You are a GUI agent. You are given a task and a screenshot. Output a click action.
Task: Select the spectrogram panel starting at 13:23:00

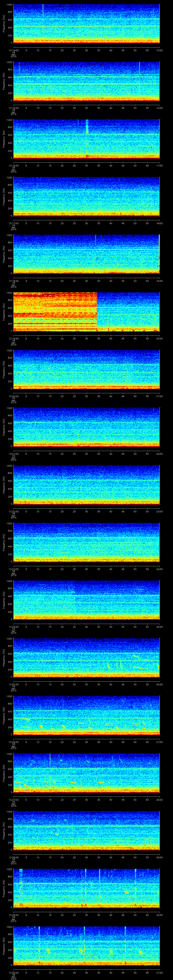pos(86,542)
